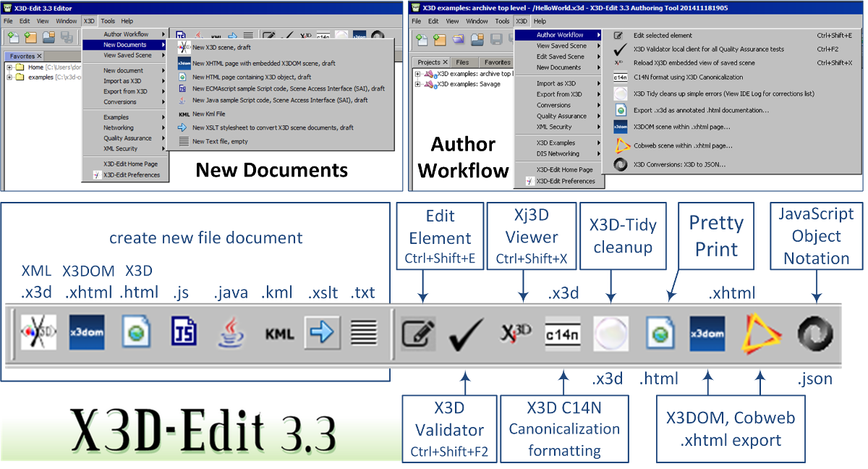Click the c14n canonicalization icon in enlarged toolbar
The image size is (868, 469).
pyautogui.click(x=563, y=334)
